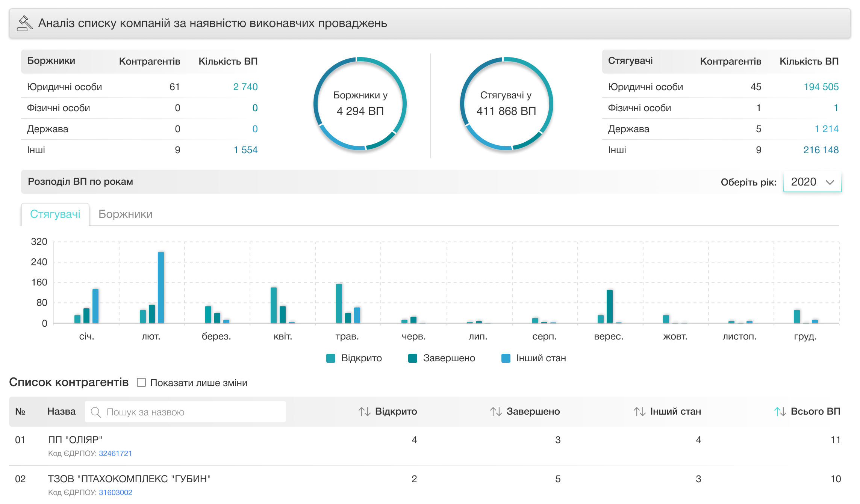
Task: Click the Боржники donut chart circle
Action: click(360, 104)
